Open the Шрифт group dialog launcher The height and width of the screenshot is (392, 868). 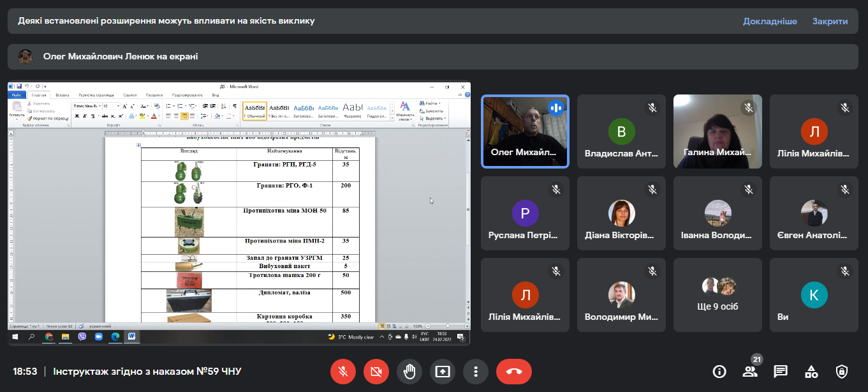coord(160,126)
